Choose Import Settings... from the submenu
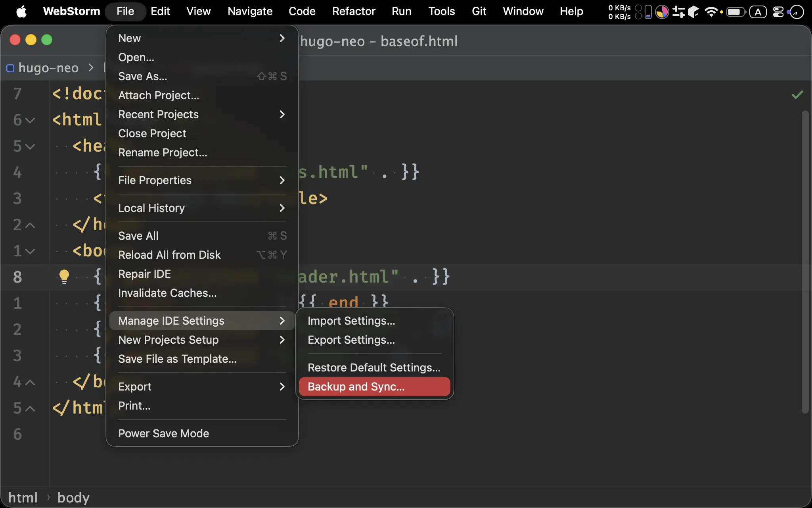Image resolution: width=812 pixels, height=508 pixels. (375, 321)
